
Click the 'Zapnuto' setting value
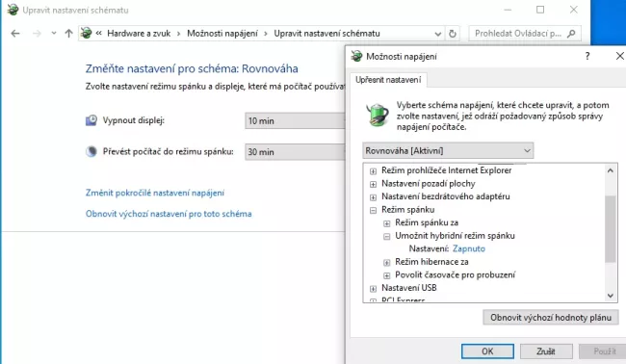coord(469,248)
